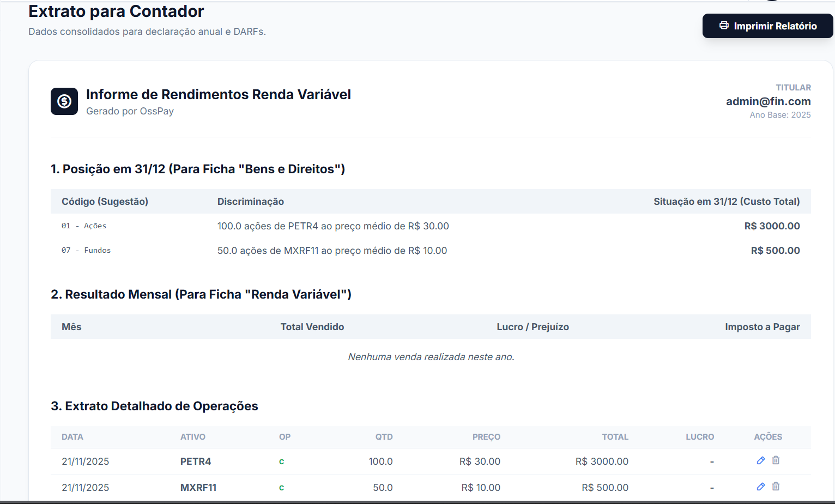Screen dimensions: 835x504
Task: Click the R$ 500.00 custo total in Bens e Direitos
Action: click(x=775, y=251)
